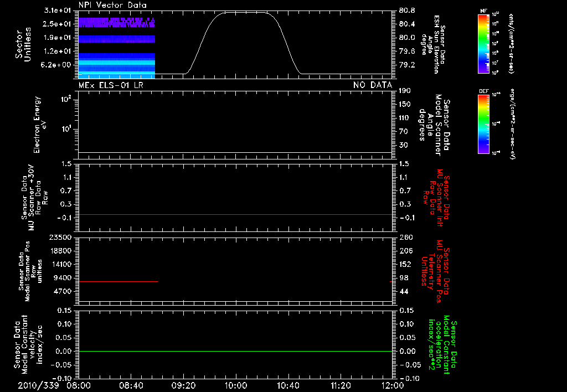Image resolution: width=567 pixels, height=392 pixels.
Task: Click the "12:00" time axis label
Action: pyautogui.click(x=393, y=385)
